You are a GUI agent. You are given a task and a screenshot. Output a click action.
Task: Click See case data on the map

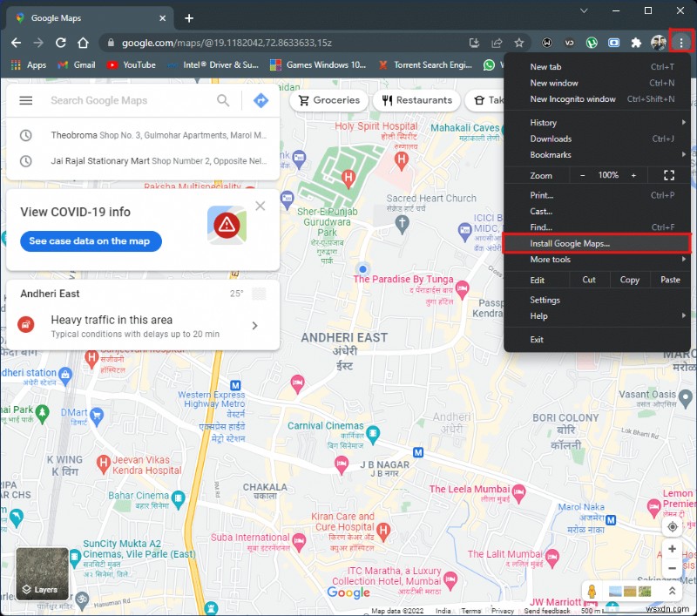click(91, 242)
